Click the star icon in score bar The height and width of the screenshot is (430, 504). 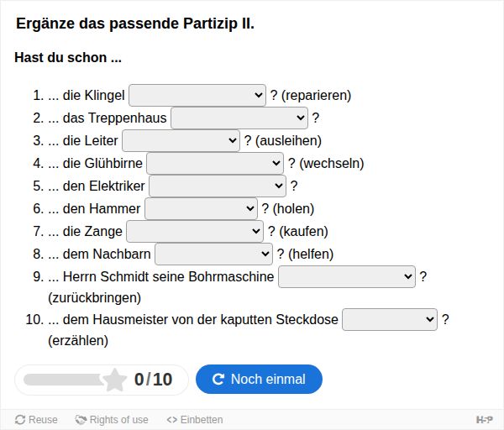point(114,380)
